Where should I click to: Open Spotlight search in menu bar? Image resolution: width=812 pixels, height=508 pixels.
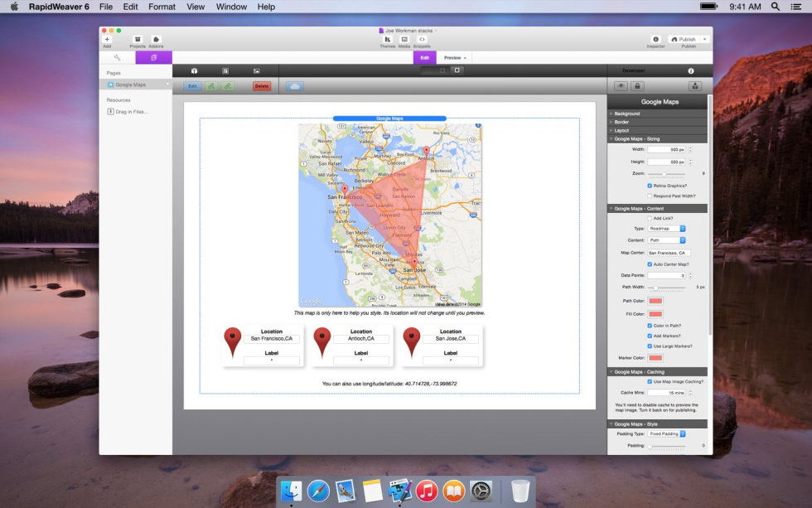(776, 6)
